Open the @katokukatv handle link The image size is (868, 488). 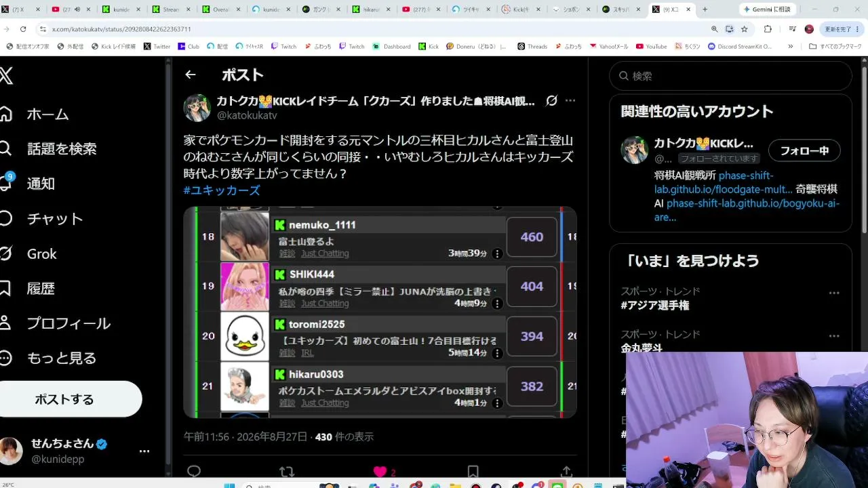coord(247,116)
